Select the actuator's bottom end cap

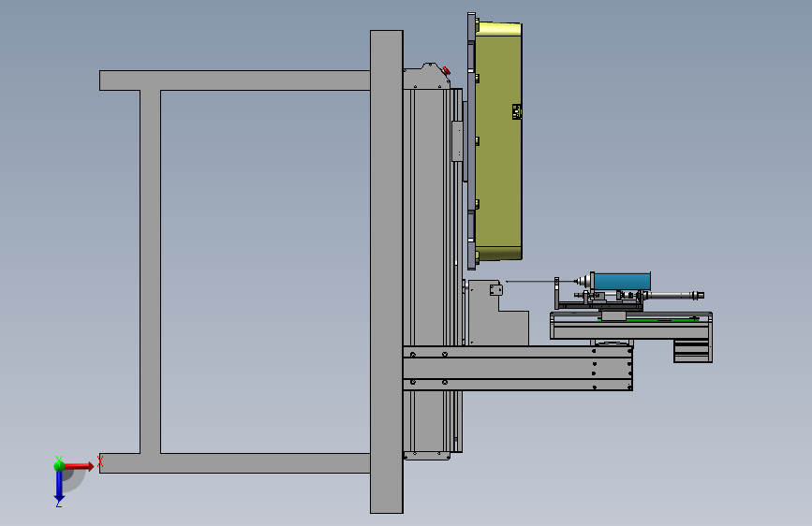[427, 456]
